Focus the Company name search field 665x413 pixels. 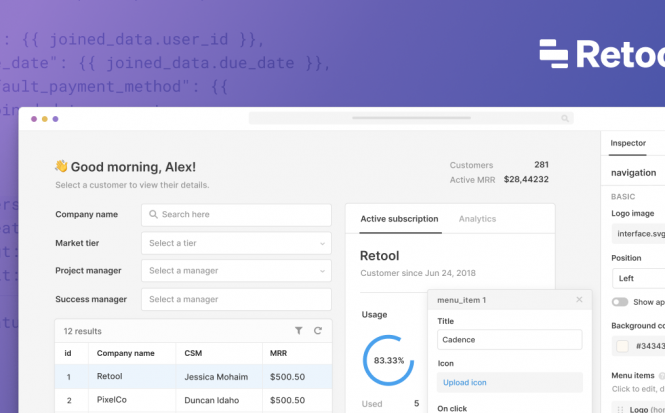pyautogui.click(x=236, y=215)
